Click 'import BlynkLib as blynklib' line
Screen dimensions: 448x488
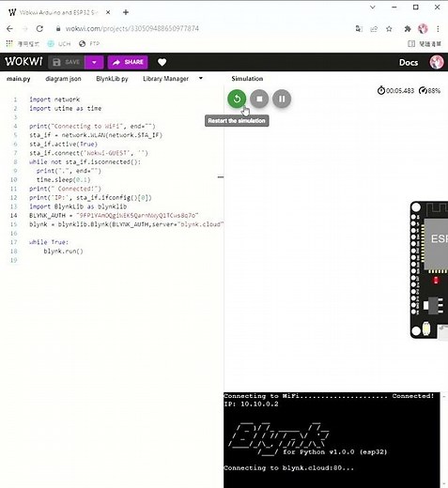point(78,206)
